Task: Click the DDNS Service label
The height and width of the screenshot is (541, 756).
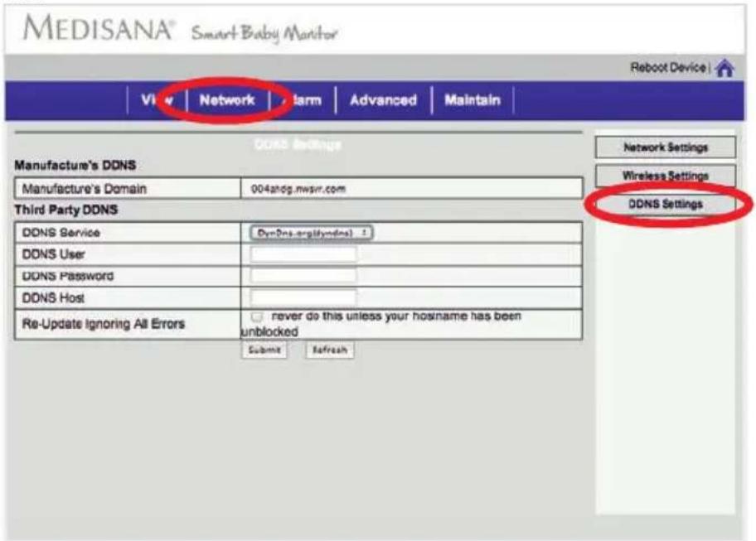Action: pyautogui.click(x=61, y=233)
